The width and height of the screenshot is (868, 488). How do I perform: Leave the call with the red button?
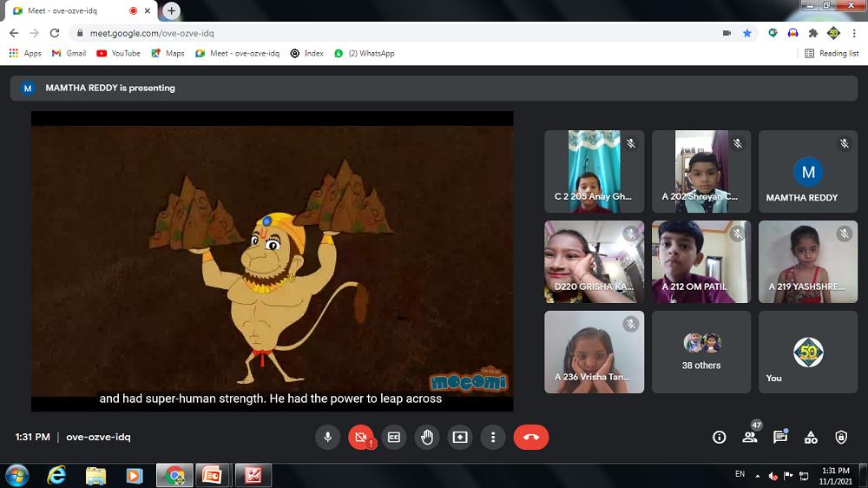[x=530, y=438]
